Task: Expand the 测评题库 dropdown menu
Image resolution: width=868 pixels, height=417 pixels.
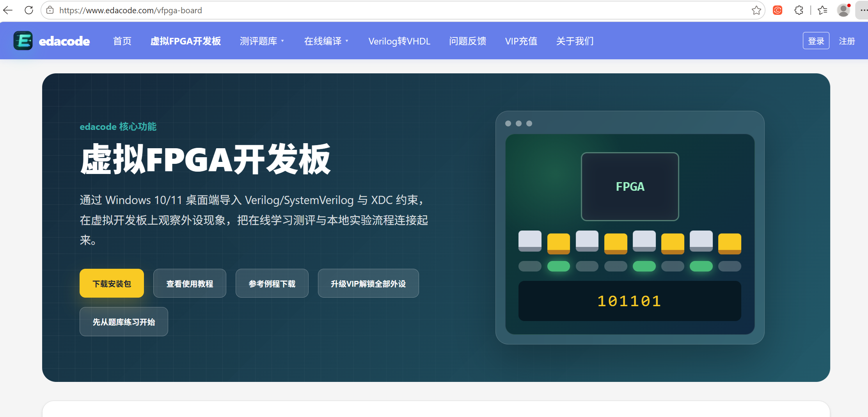Action: click(x=262, y=41)
